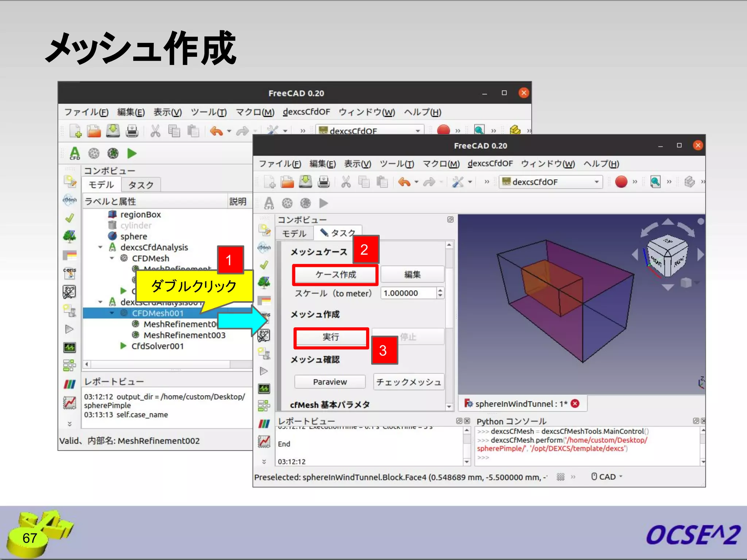Click the refresh tools icon in front window toolbar
This screenshot has height=560, width=747.
click(458, 182)
